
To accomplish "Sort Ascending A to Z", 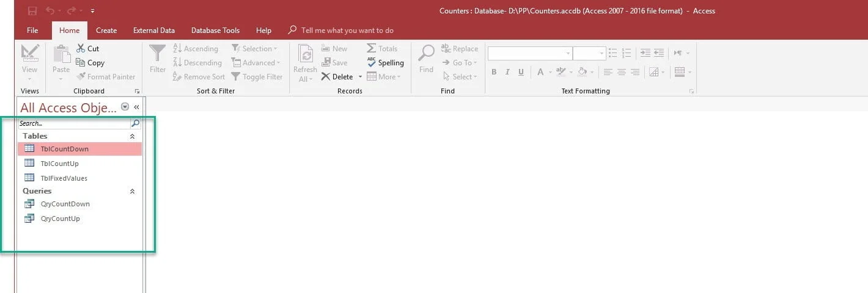I will pyautogui.click(x=196, y=48).
